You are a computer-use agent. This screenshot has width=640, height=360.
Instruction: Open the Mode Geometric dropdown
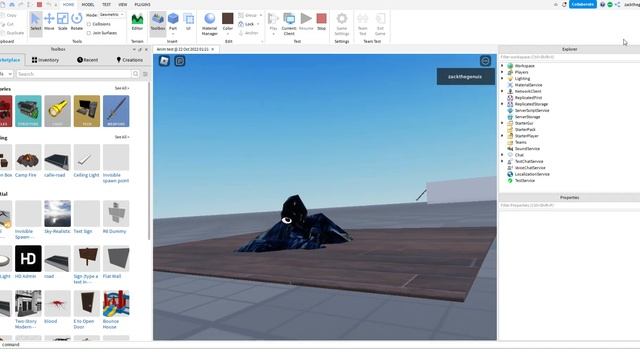pos(111,15)
